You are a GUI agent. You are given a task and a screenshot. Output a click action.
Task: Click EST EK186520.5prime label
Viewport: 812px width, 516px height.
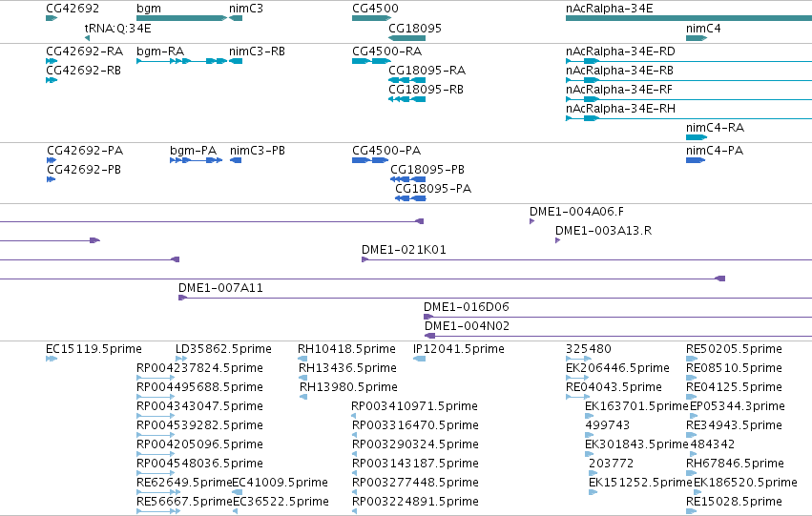coord(745,484)
